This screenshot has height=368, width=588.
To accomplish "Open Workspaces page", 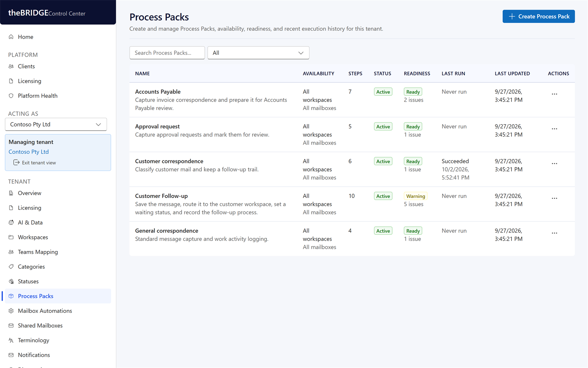I will (x=58, y=237).
